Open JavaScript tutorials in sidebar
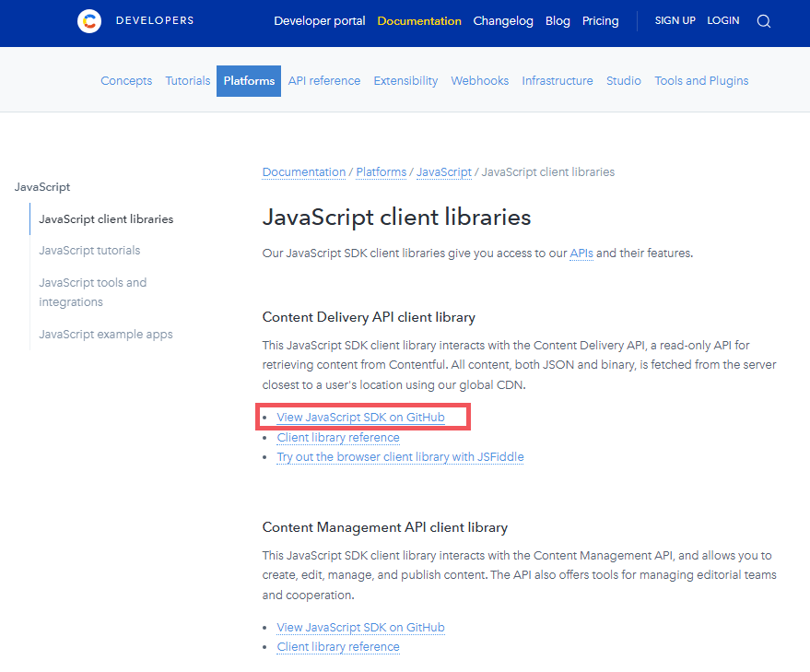 89,250
